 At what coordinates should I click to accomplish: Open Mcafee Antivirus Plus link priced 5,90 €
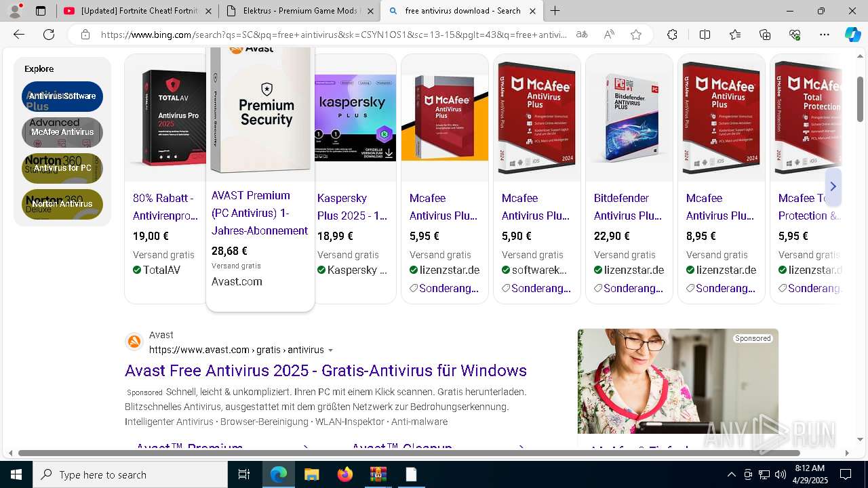click(x=536, y=207)
